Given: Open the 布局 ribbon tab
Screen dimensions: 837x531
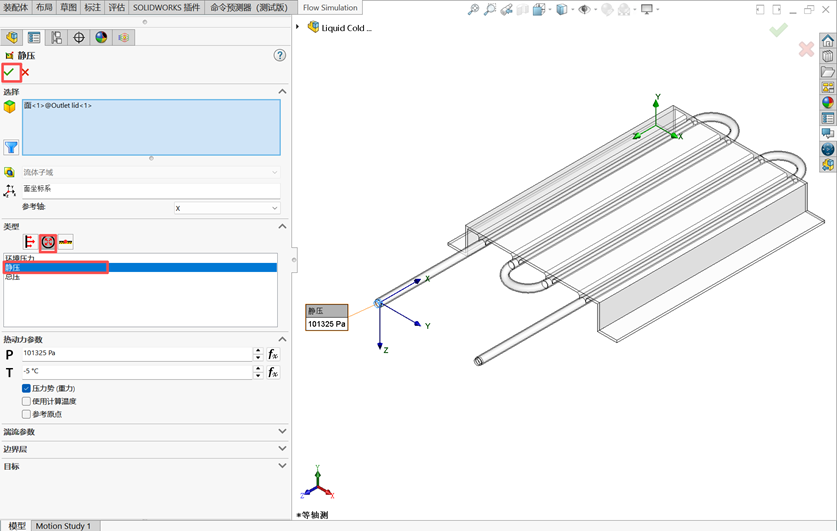Looking at the screenshot, I should pos(44,7).
